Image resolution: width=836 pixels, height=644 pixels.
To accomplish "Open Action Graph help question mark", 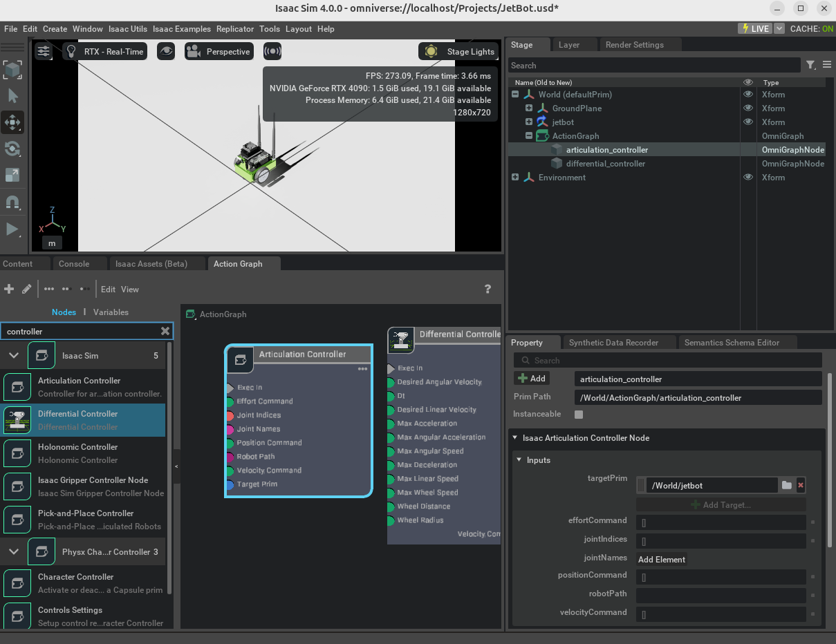I will (x=487, y=289).
